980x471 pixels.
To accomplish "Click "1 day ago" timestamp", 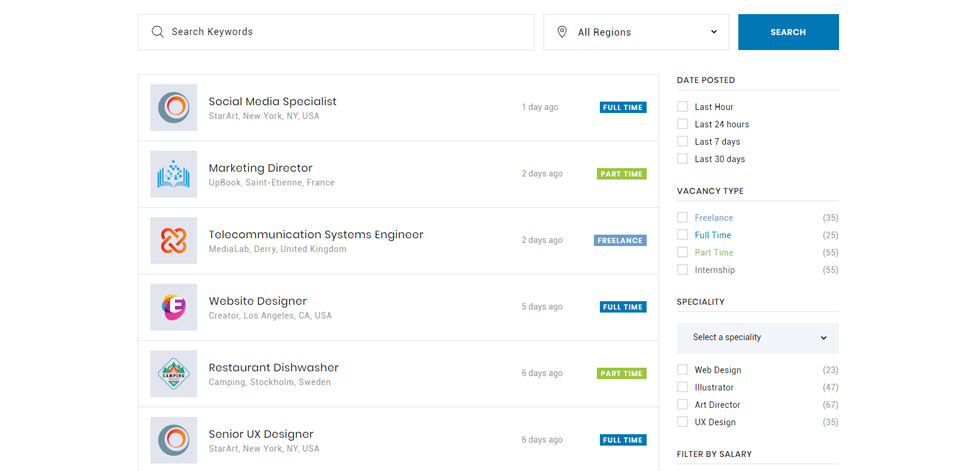I will (x=540, y=107).
